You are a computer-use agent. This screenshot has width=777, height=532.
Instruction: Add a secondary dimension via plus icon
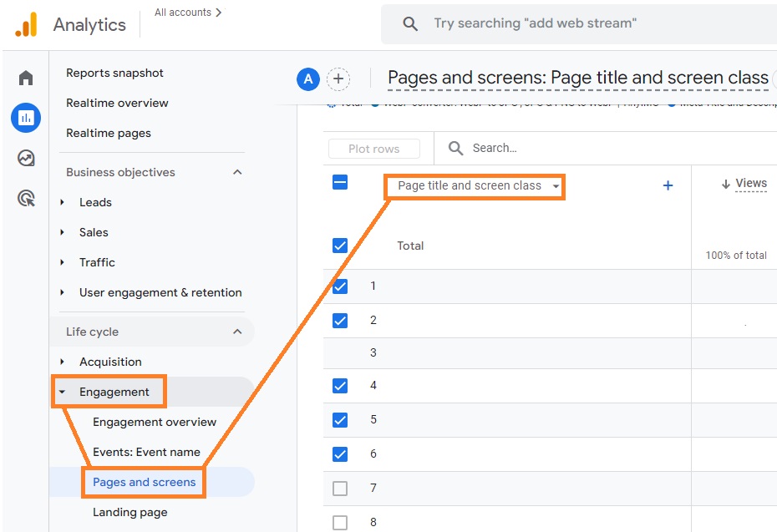(x=668, y=185)
